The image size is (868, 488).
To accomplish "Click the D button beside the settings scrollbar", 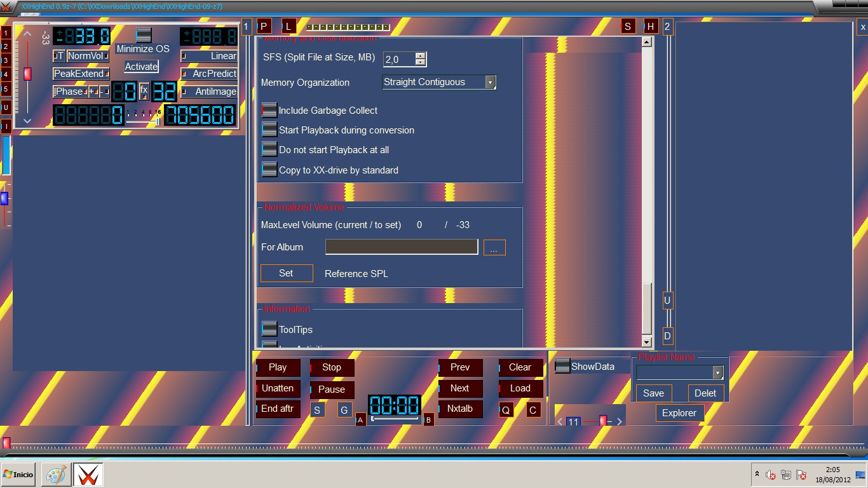I will pos(667,335).
